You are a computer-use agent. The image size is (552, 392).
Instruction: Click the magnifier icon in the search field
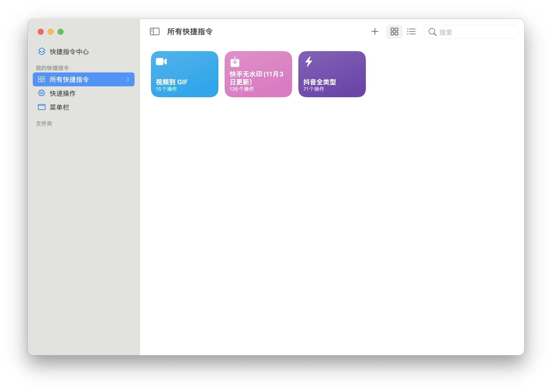[433, 32]
